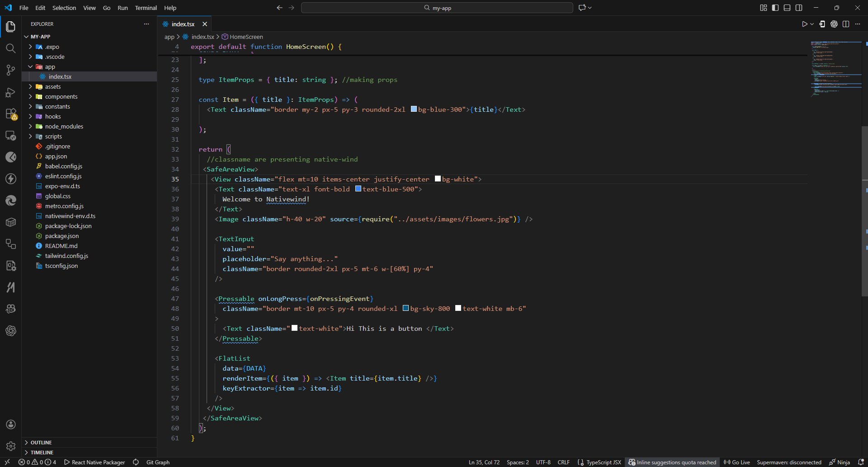868x467 pixels.
Task: Click React Native Packager status button
Action: click(x=94, y=462)
